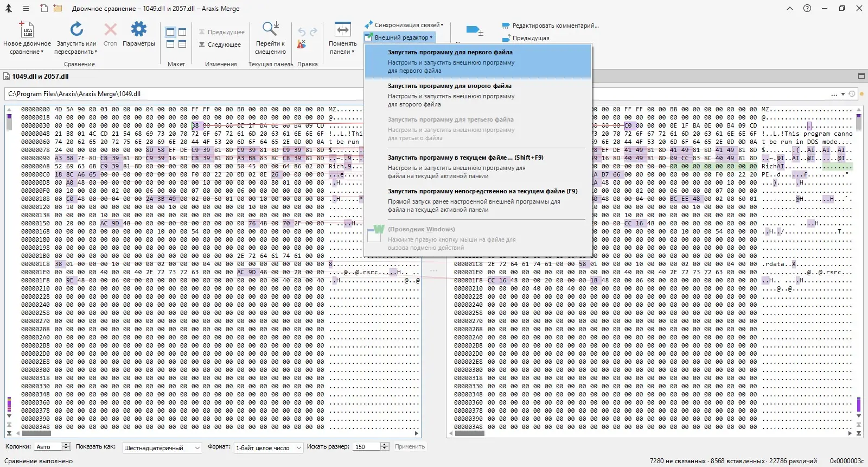
Task: Click Редактировать комментарий button
Action: click(x=550, y=26)
